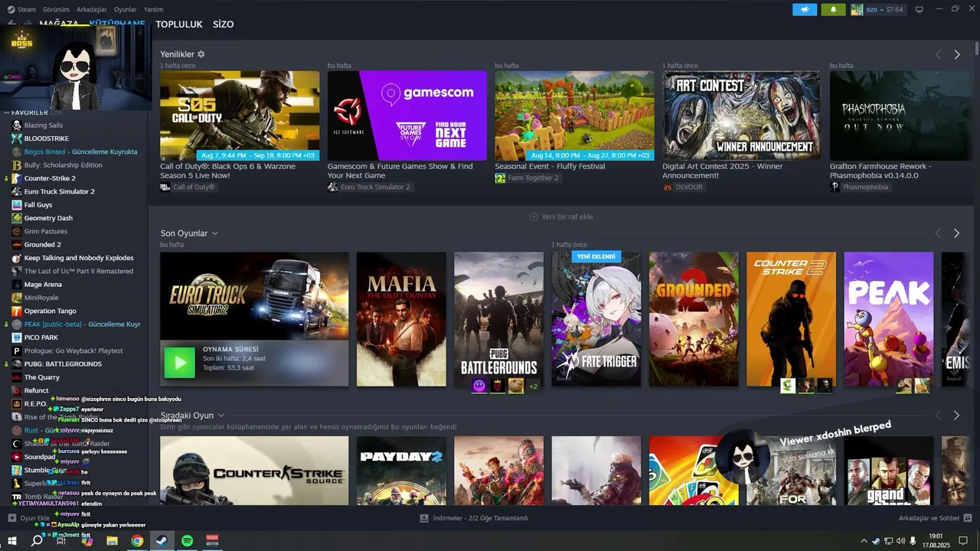
Task: Select Prologue: Go Wayback! Playtest in the sidebar
Action: click(x=73, y=350)
